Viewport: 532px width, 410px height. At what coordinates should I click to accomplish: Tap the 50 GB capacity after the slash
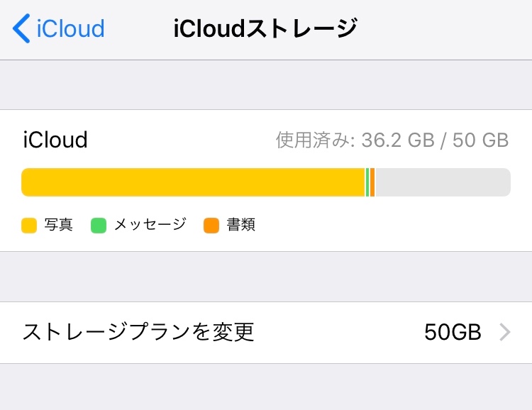pyautogui.click(x=481, y=140)
